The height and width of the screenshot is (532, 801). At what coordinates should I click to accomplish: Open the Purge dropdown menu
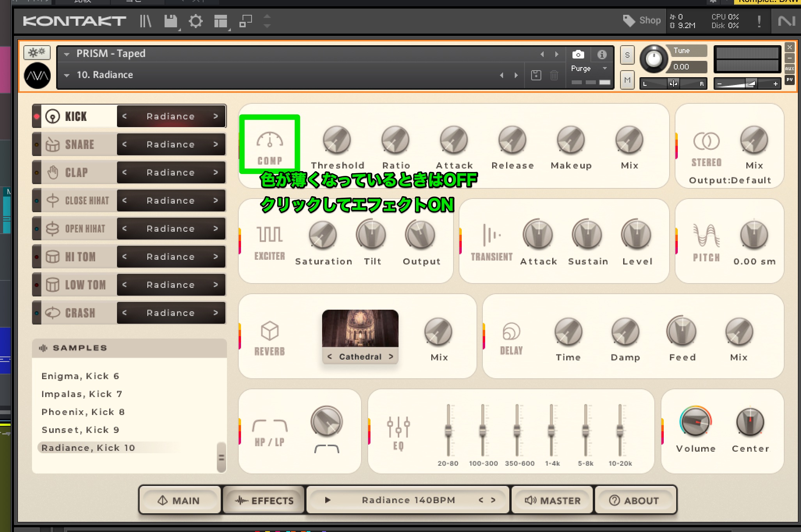click(x=604, y=68)
